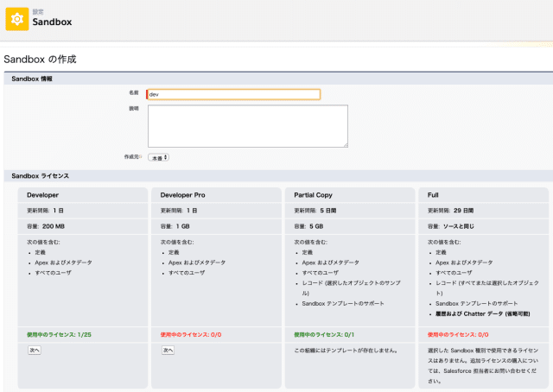Click 履歴および Chatter データ item

coord(482,313)
